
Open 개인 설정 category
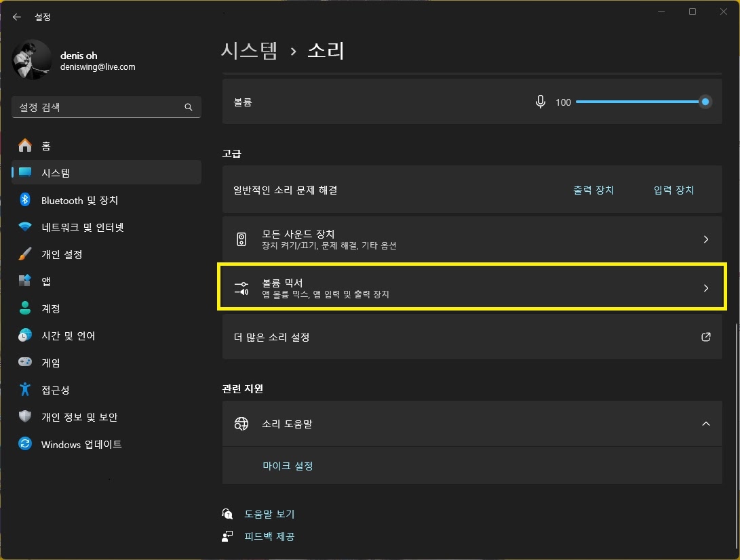click(106, 254)
